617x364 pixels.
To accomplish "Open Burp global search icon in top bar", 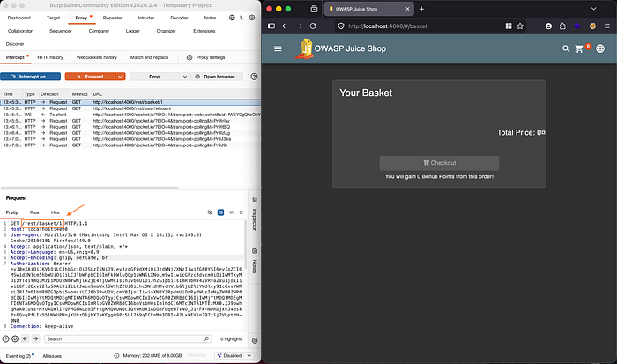I will (x=232, y=18).
